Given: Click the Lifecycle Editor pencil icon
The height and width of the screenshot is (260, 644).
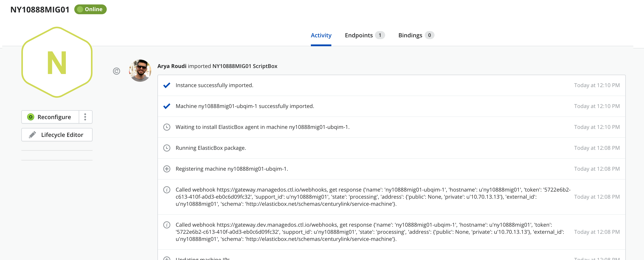Looking at the screenshot, I should 32,135.
